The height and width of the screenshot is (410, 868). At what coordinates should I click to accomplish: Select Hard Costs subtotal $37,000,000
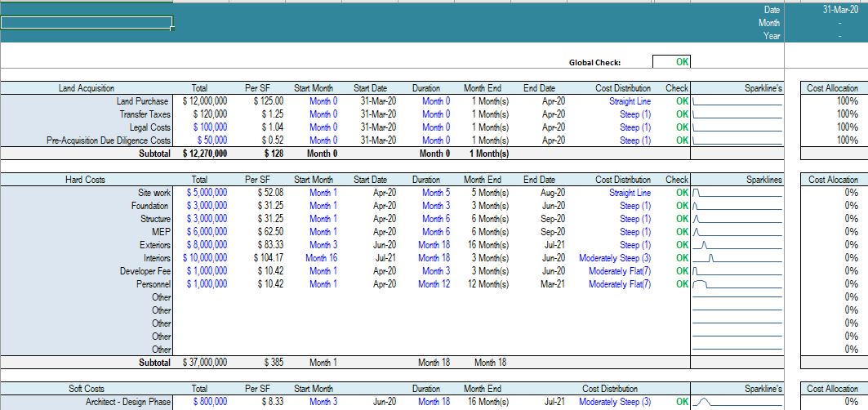206,362
